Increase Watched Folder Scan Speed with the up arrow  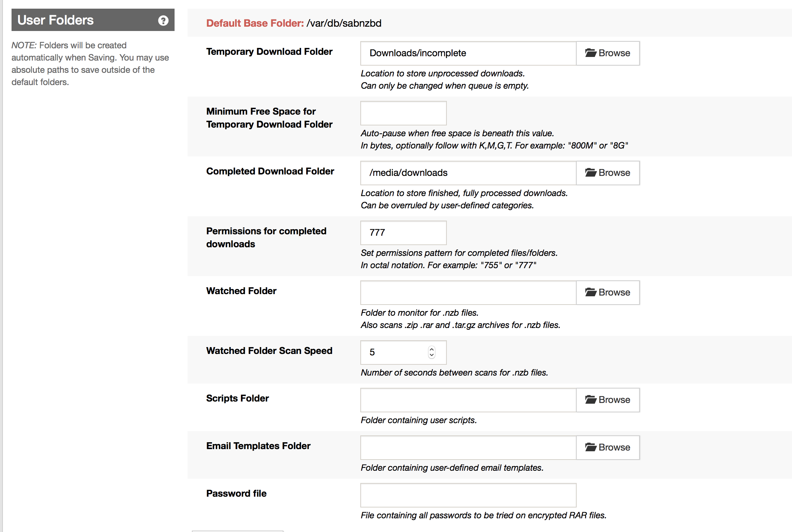coord(432,349)
